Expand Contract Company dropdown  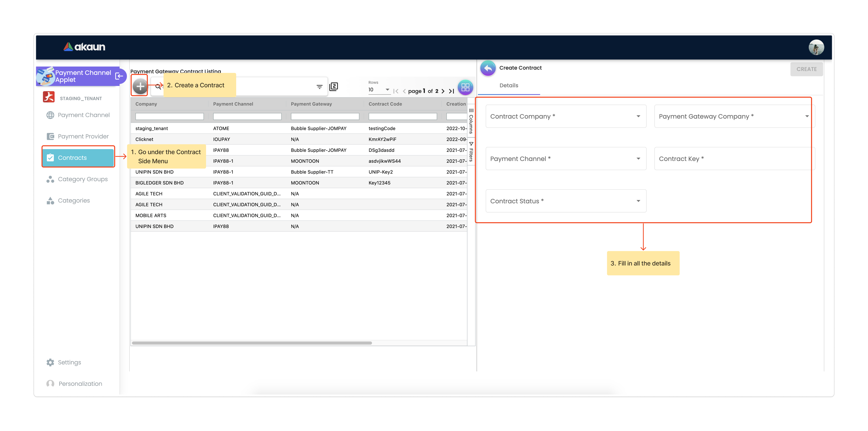(566, 116)
